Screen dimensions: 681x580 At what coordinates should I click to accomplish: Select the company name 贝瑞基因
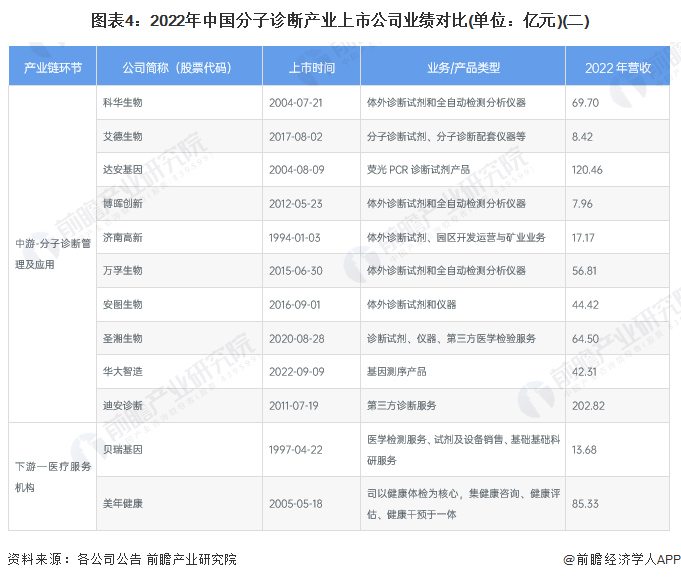click(x=122, y=449)
